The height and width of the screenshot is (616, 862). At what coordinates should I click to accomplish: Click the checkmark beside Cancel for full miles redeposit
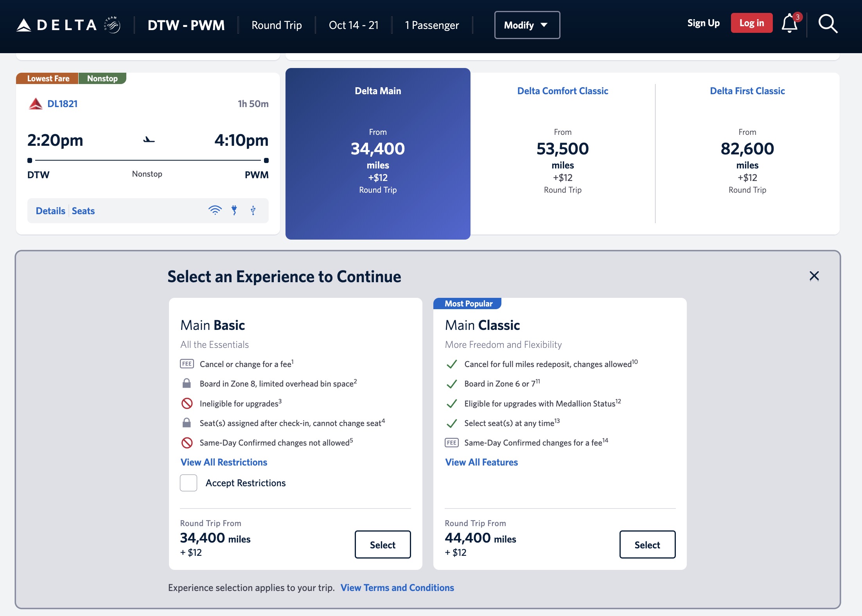tap(452, 364)
